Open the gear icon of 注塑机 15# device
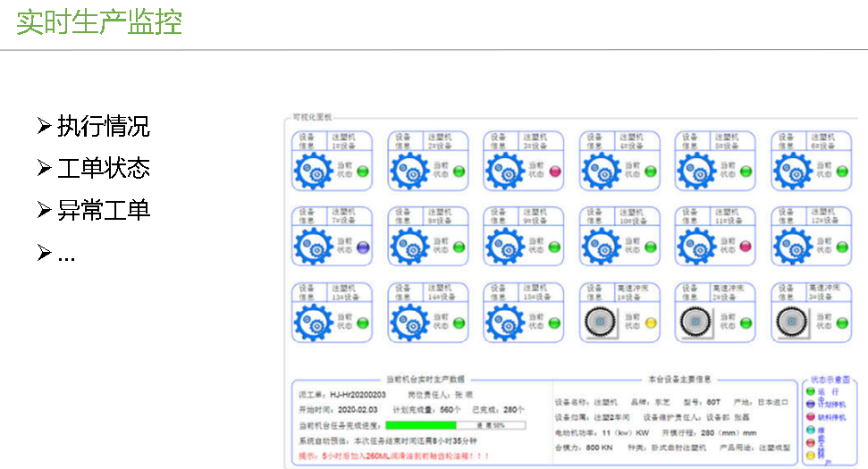The width and height of the screenshot is (868, 469). (505, 321)
